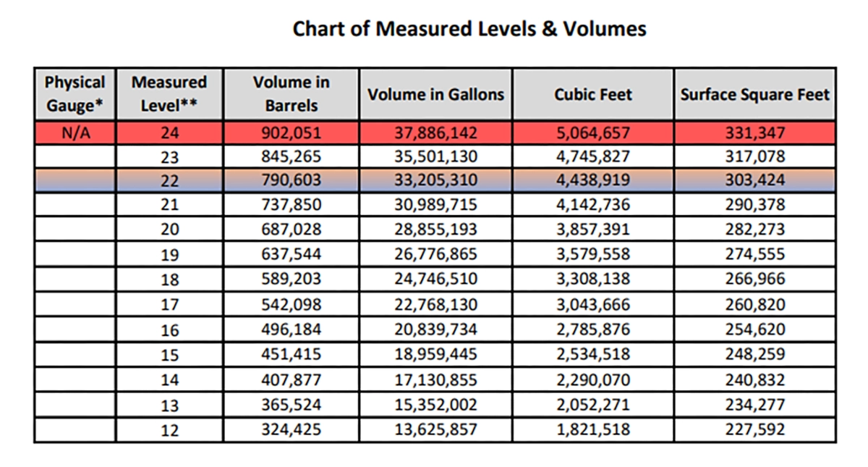The image size is (868, 467).
Task: Click surface square feet value '254,620'
Action: 755,329
